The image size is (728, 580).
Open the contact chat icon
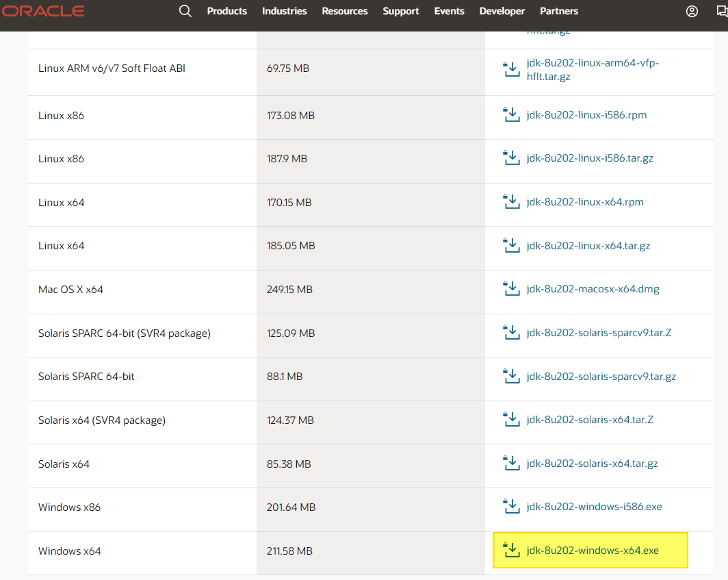pos(722,11)
